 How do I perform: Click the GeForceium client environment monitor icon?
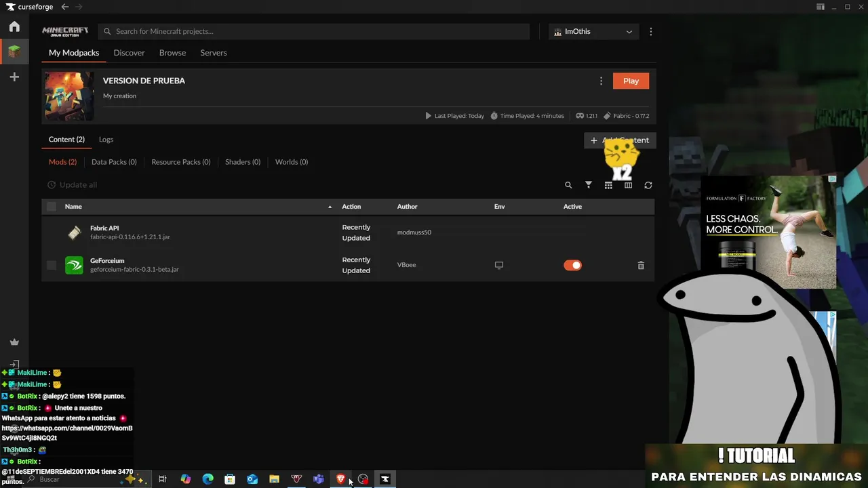tap(499, 266)
